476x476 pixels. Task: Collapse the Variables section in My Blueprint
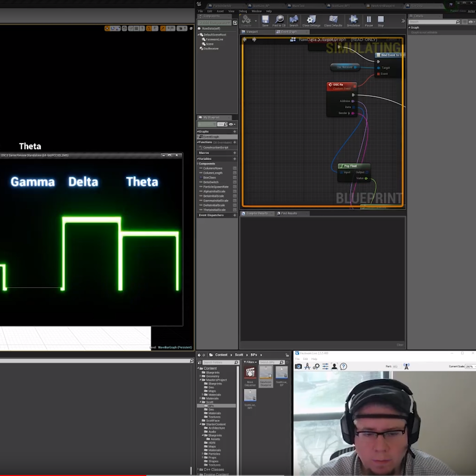[x=198, y=159]
